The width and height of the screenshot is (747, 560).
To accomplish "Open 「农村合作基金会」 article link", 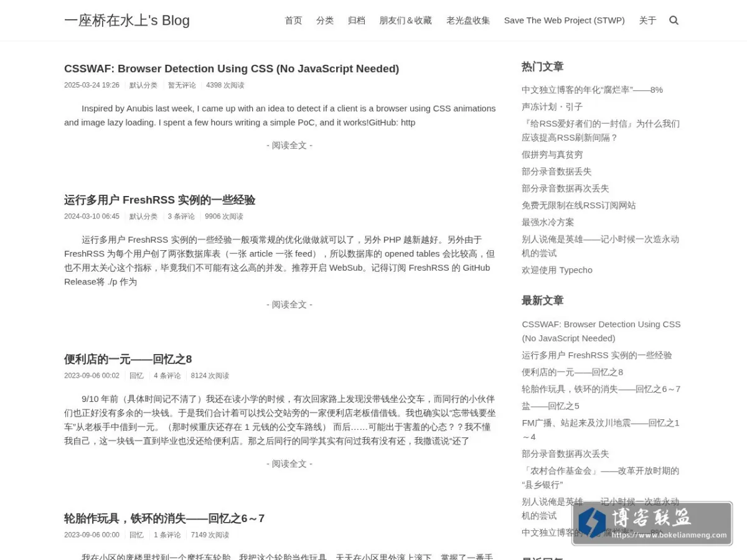I will pyautogui.click(x=601, y=477).
